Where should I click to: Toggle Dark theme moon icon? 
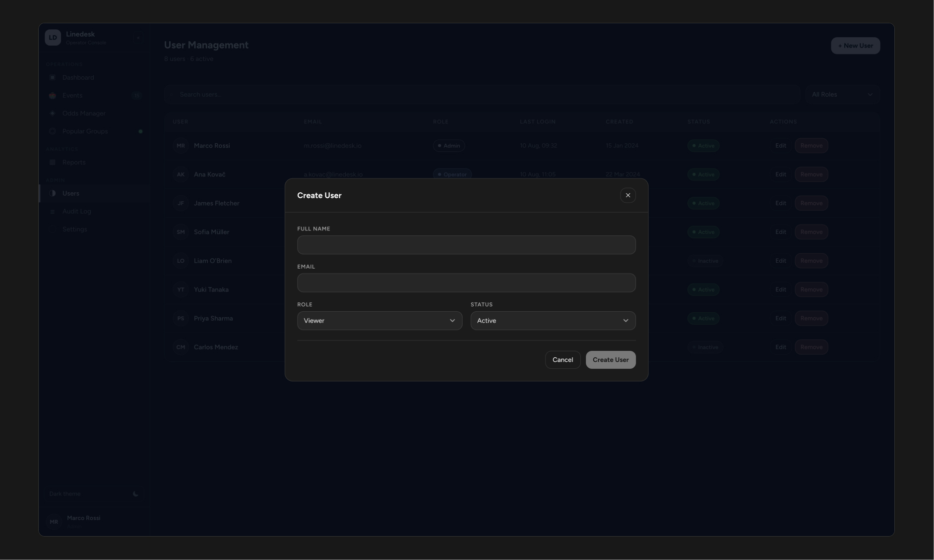pos(135,494)
